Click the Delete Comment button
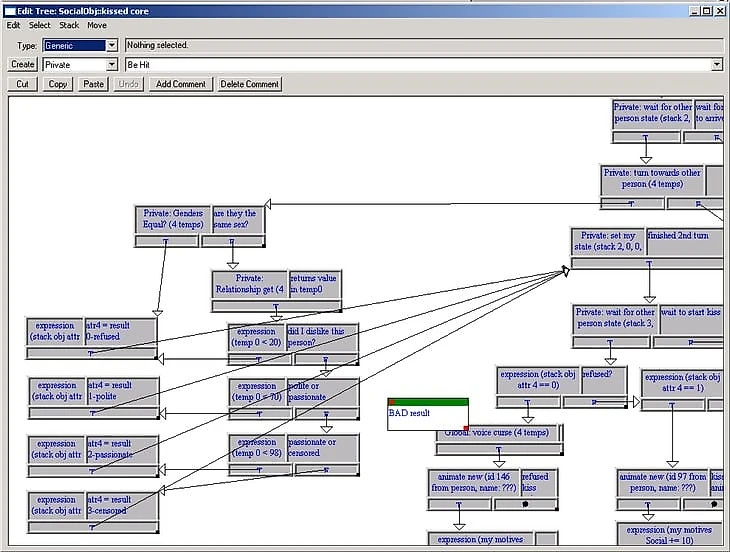This screenshot has height=552, width=730. click(249, 84)
